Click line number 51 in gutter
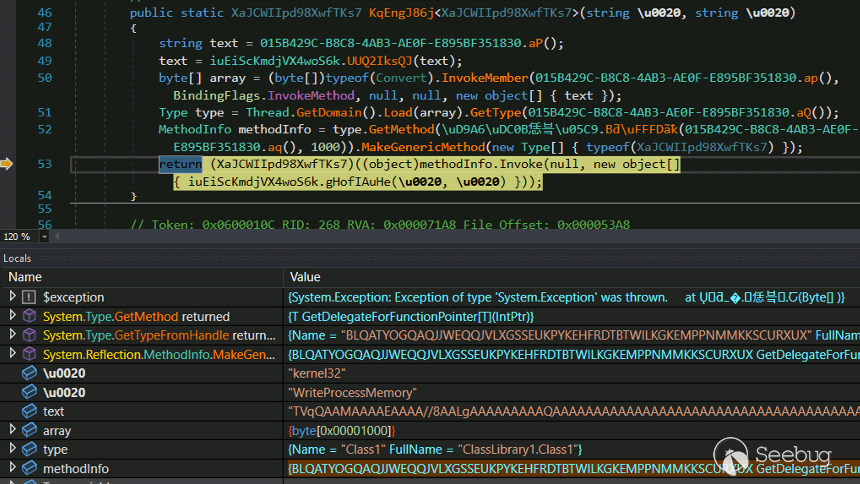The height and width of the screenshot is (484, 860). tap(44, 112)
